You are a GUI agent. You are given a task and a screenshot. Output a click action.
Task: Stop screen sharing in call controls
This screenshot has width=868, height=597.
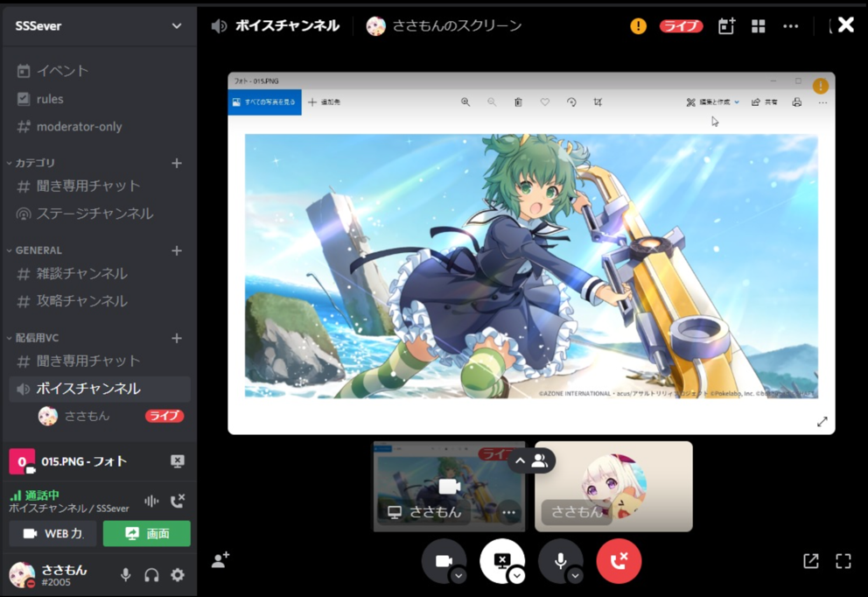pyautogui.click(x=502, y=561)
